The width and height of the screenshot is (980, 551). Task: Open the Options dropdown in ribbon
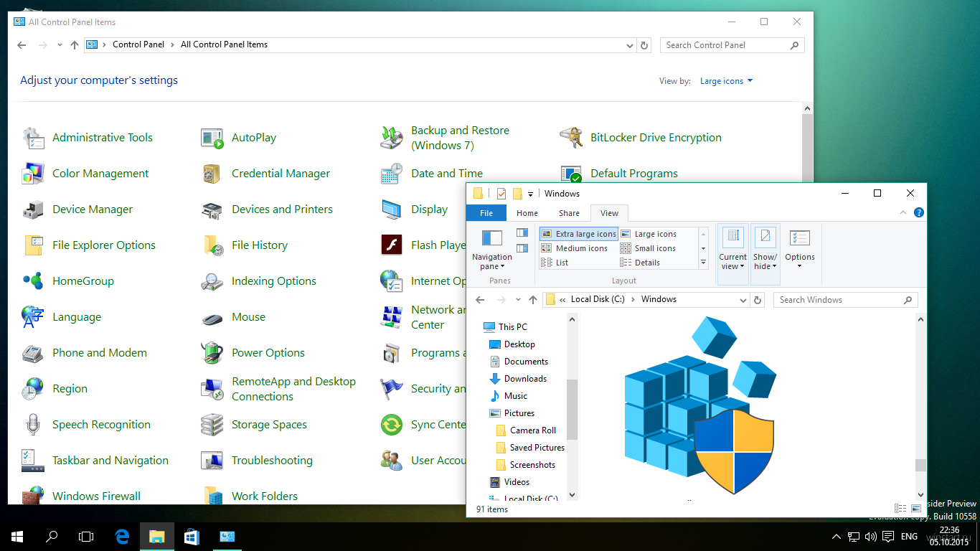pyautogui.click(x=800, y=249)
